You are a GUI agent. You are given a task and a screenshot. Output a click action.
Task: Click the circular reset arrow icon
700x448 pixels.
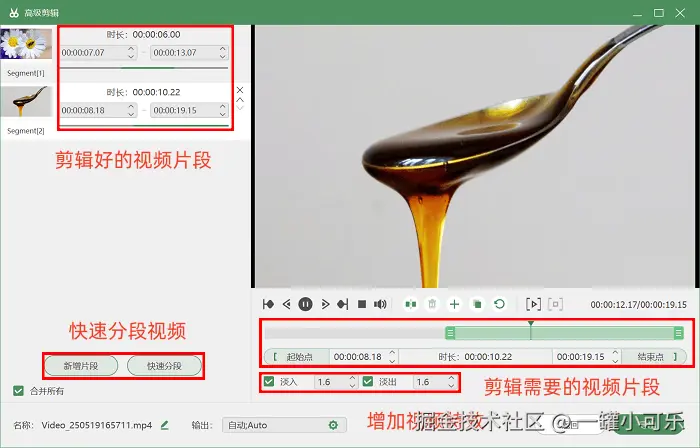click(x=500, y=304)
